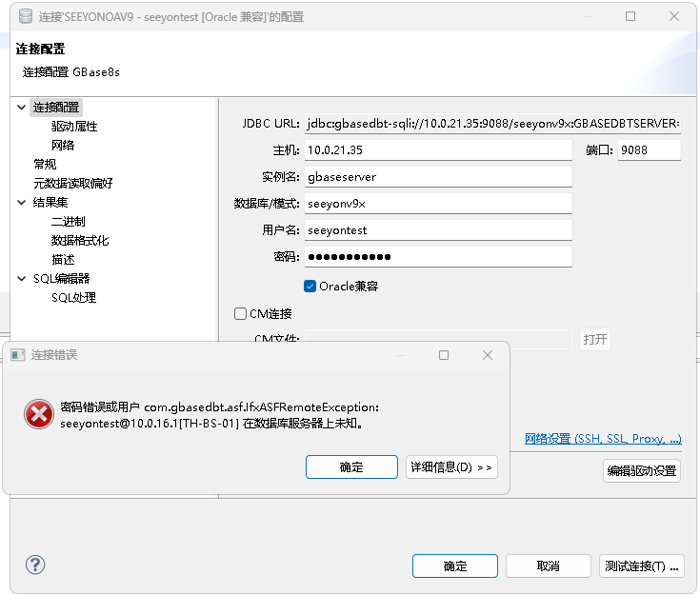Click the help question mark icon
The image size is (700, 595).
tap(35, 565)
